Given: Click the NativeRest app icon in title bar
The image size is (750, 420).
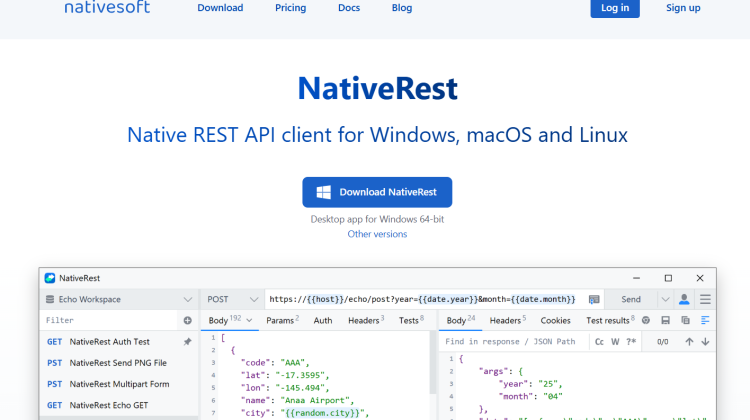Looking at the screenshot, I should pos(50,278).
